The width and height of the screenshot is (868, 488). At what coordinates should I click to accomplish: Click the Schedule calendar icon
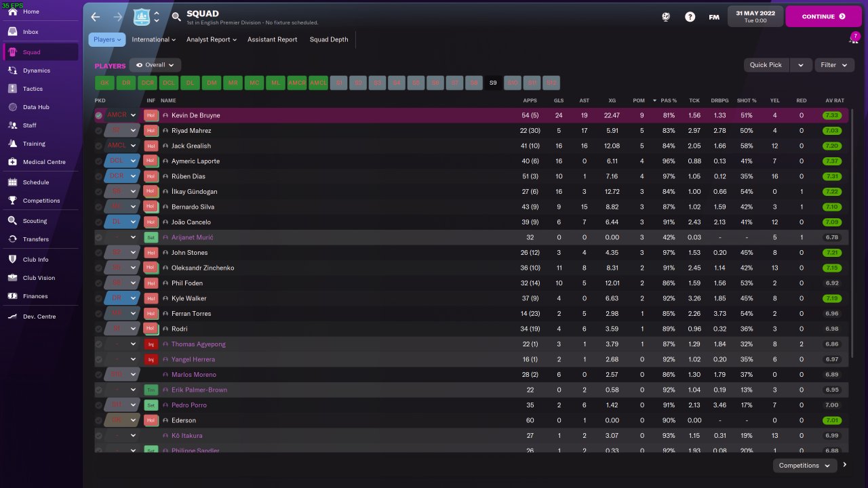(x=12, y=182)
